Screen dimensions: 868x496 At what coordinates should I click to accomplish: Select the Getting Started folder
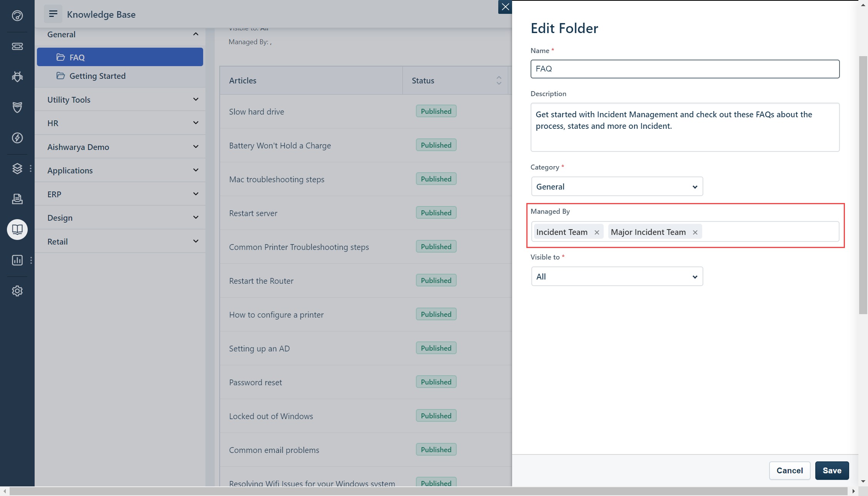click(97, 76)
